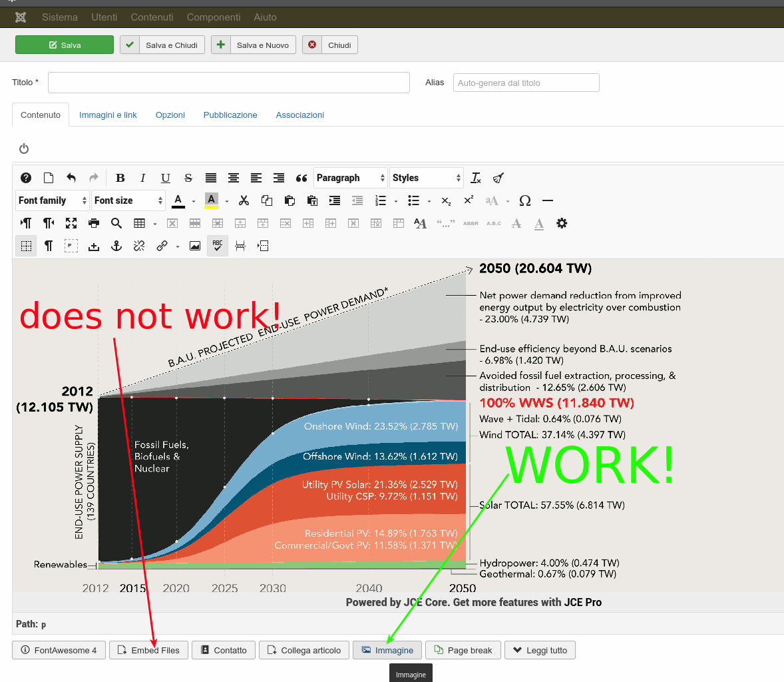Toggle visibility of invisible characters with pilcrow icon

47,246
